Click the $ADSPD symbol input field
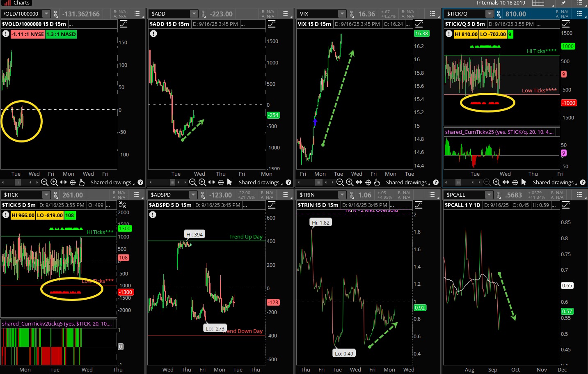 pyautogui.click(x=168, y=195)
